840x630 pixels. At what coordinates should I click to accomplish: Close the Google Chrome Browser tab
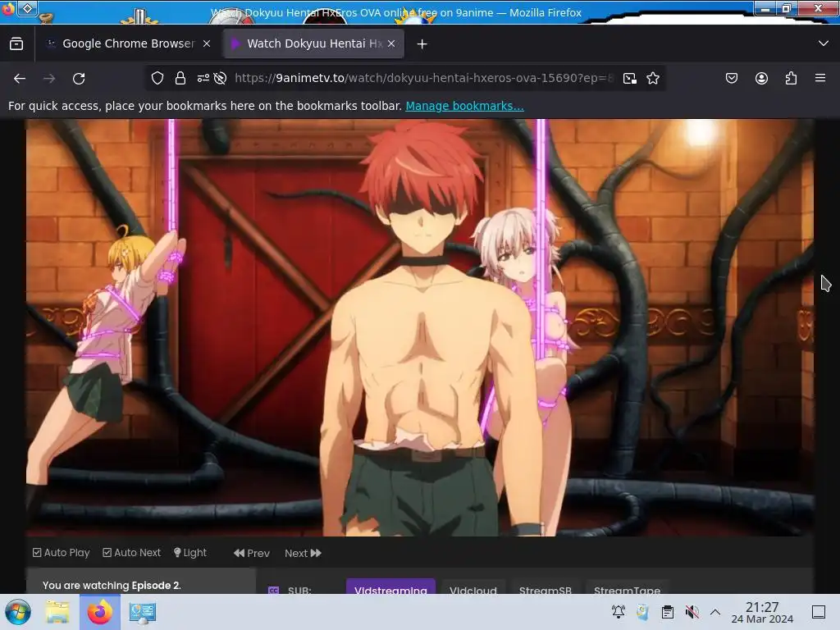pyautogui.click(x=207, y=44)
